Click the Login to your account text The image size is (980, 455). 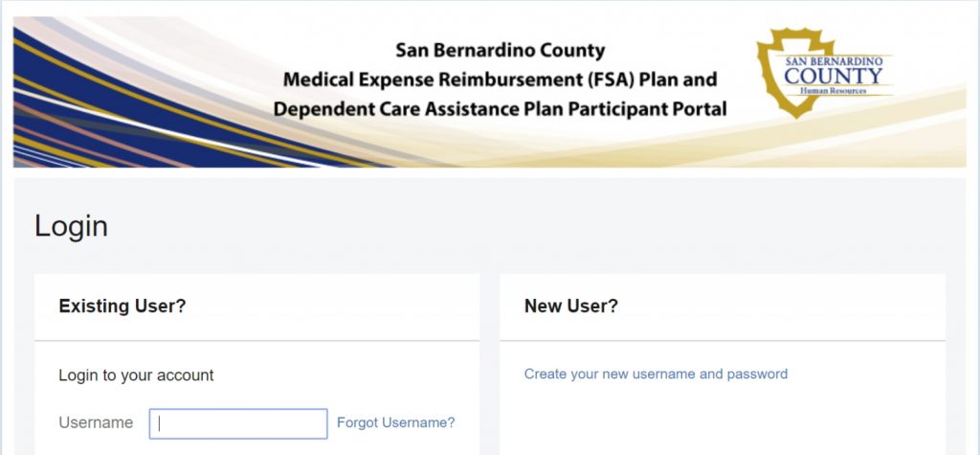[136, 375]
